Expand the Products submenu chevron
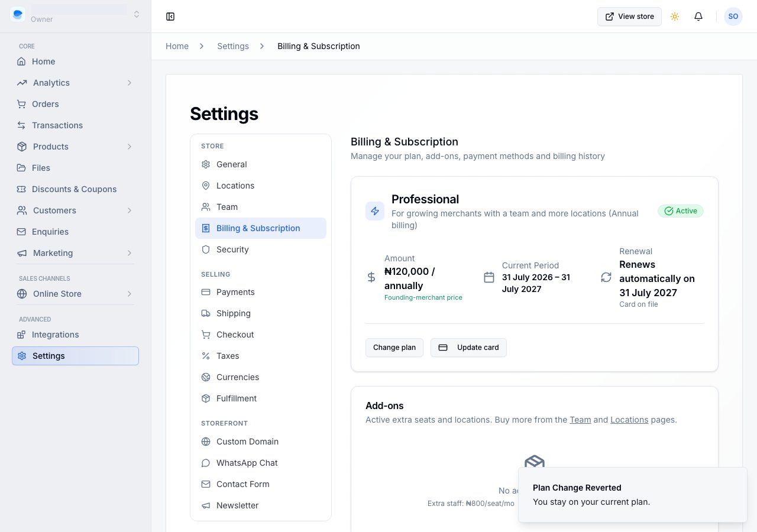 [x=130, y=147]
